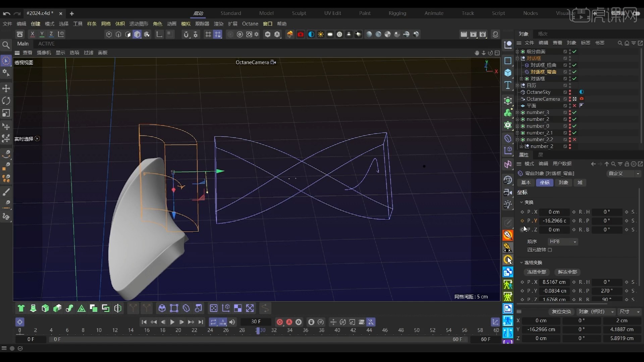Select the Rotate tool in left toolbar
The image size is (644, 362).
pyautogui.click(x=6, y=101)
